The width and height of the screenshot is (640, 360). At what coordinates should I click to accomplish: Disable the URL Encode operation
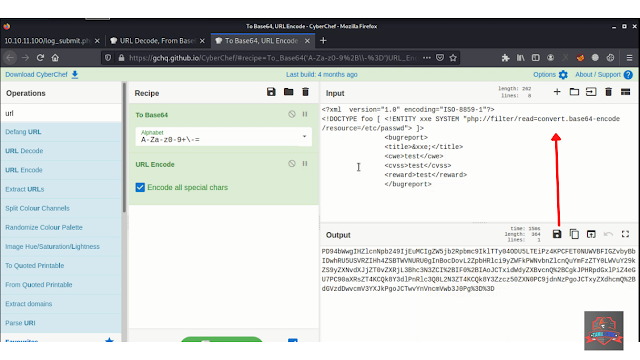291,164
